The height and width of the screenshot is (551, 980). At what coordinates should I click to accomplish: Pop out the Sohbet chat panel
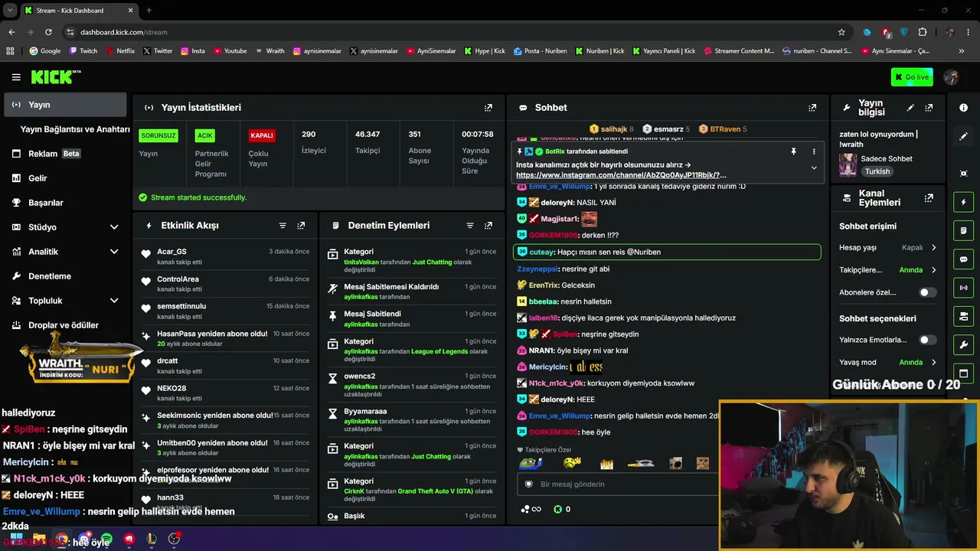click(x=812, y=108)
